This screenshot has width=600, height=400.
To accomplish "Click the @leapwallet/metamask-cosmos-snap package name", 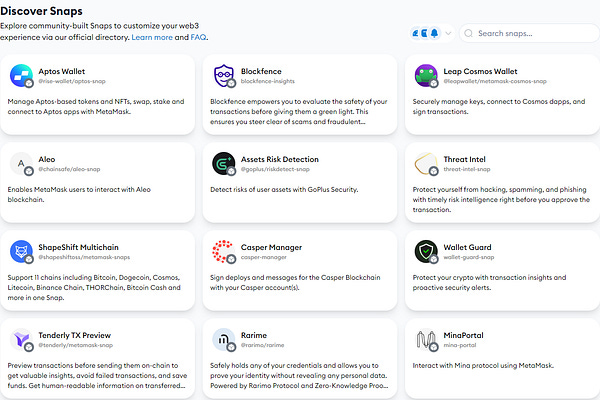I will 495,81.
